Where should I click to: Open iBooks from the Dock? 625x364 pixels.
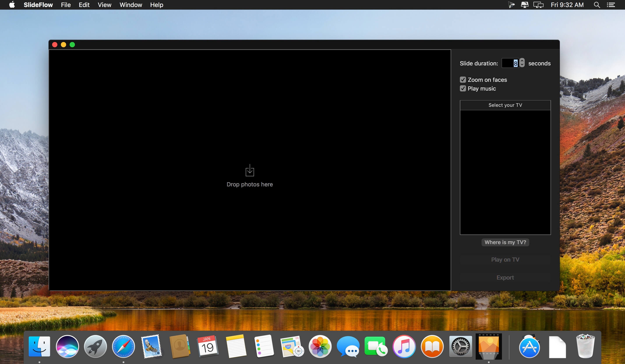click(432, 346)
